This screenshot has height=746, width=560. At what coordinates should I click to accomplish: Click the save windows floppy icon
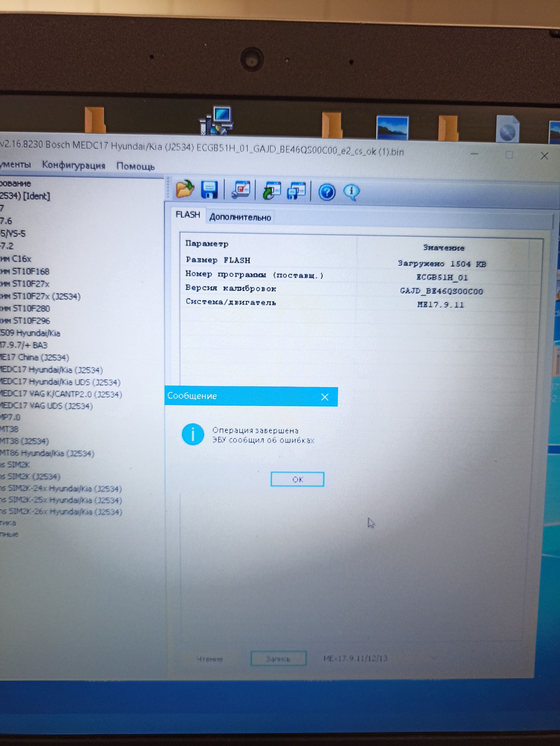click(296, 192)
